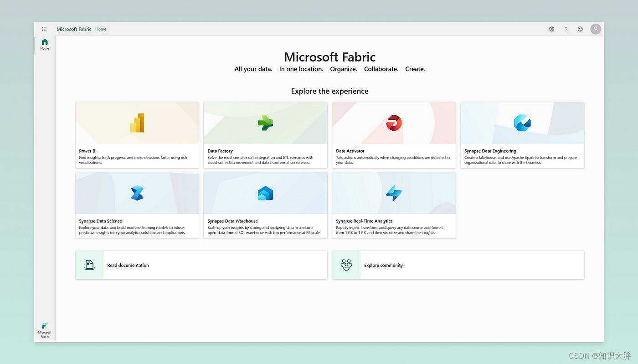Open the Read documentation link
The height and width of the screenshot is (364, 638).
(128, 265)
